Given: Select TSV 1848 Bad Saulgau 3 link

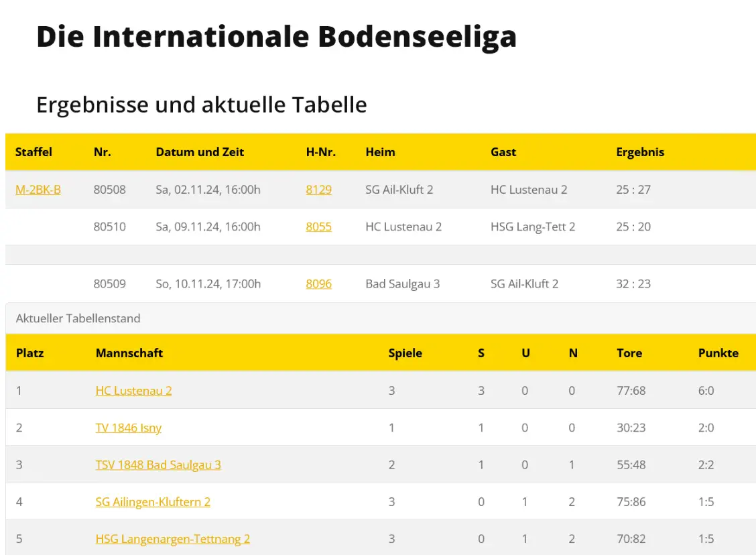Looking at the screenshot, I should coord(158,465).
